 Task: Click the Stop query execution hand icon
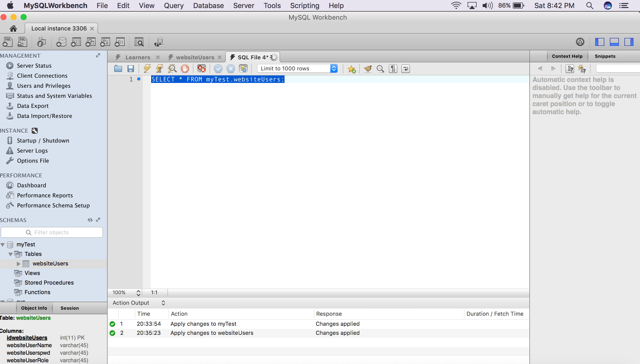coord(185,69)
